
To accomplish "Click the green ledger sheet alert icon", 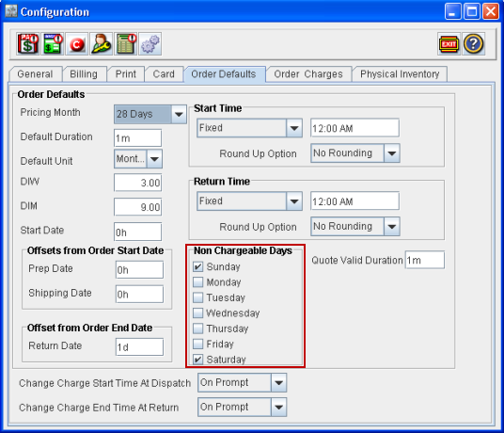I will (126, 43).
